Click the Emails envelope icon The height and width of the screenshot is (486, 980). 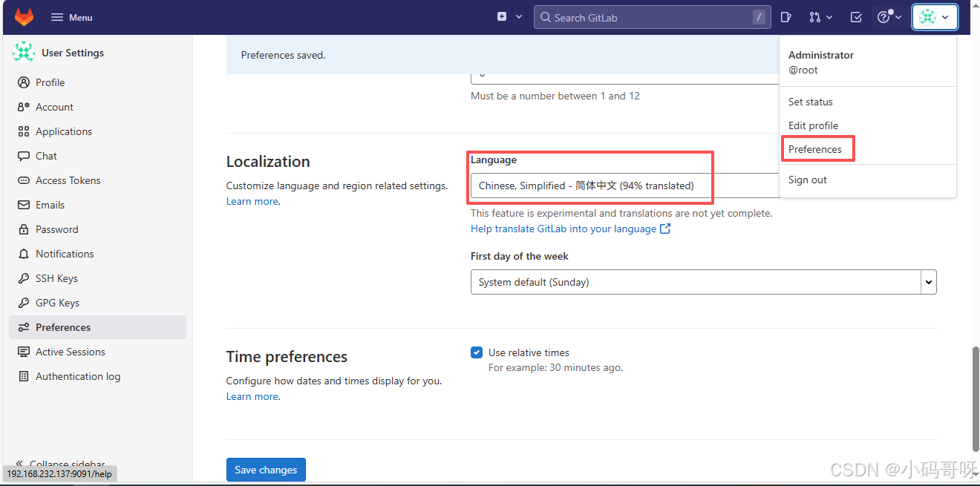point(23,205)
